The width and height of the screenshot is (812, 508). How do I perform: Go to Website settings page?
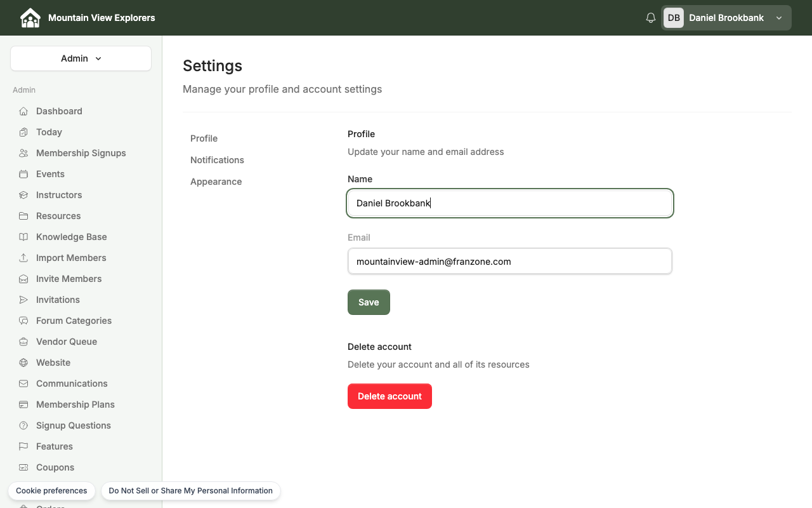53,363
